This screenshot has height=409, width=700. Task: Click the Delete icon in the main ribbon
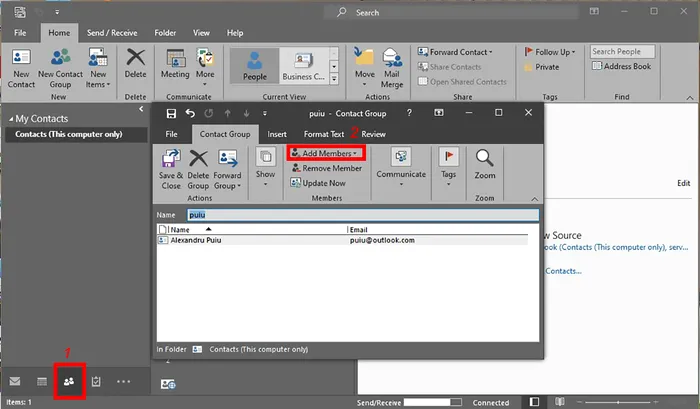pyautogui.click(x=135, y=64)
